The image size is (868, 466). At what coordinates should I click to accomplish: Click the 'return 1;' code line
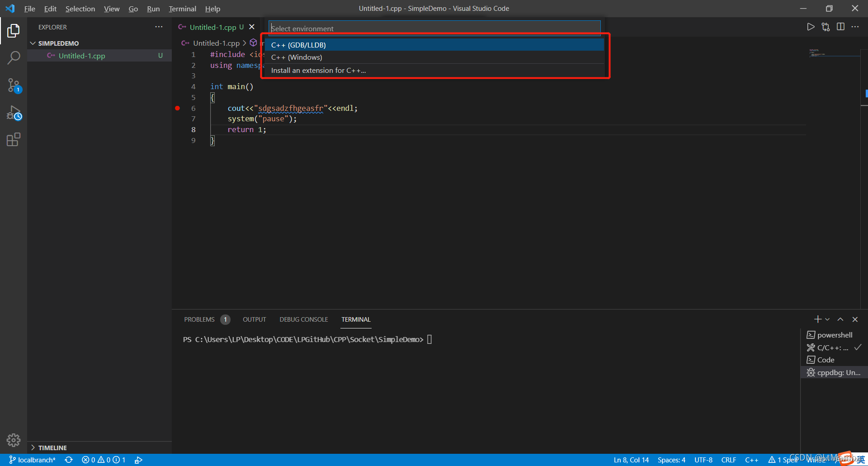[x=247, y=129]
